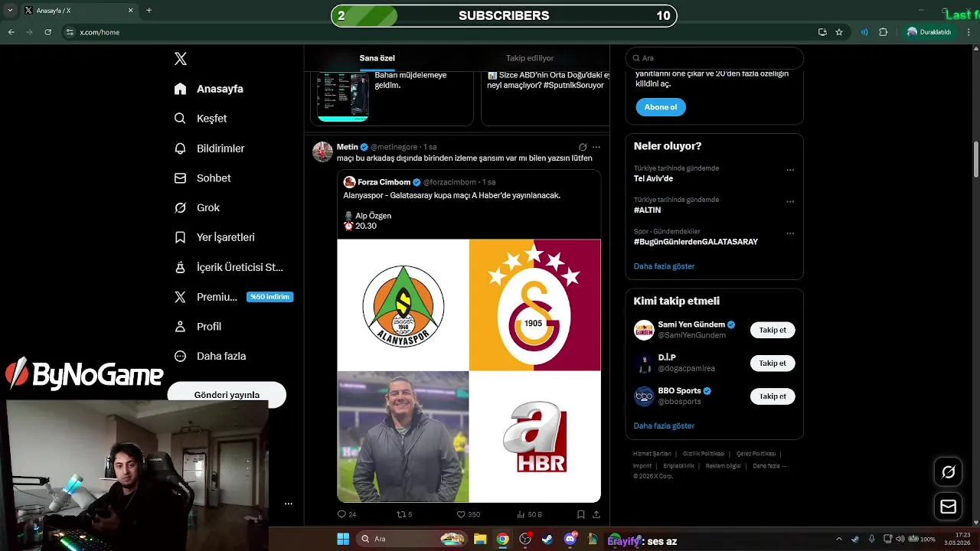Open #ALTIN trending topic
Viewport: 980px width, 551px height.
(647, 210)
